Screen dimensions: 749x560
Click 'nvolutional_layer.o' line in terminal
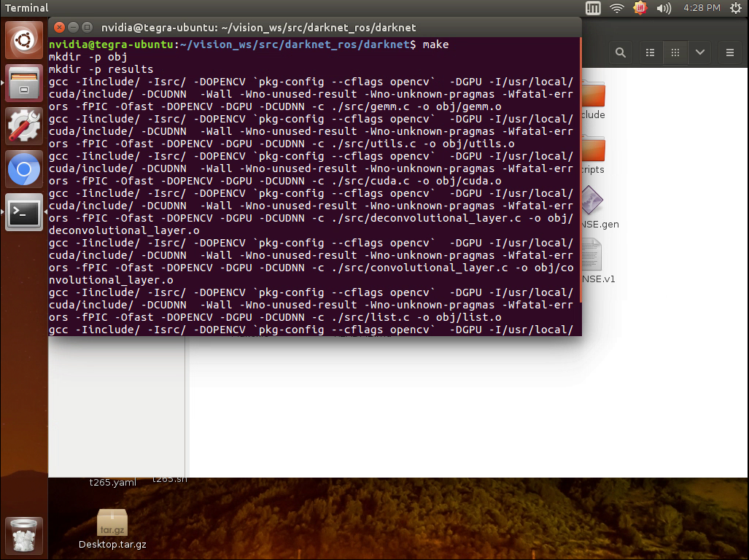pyautogui.click(x=111, y=280)
